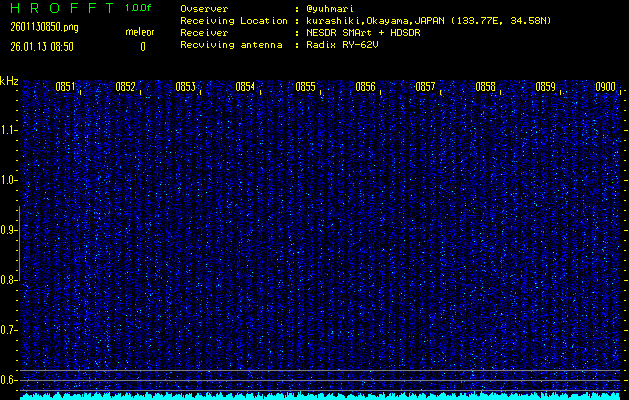Click the 0851 time marker
629x400 pixels.
(x=65, y=87)
